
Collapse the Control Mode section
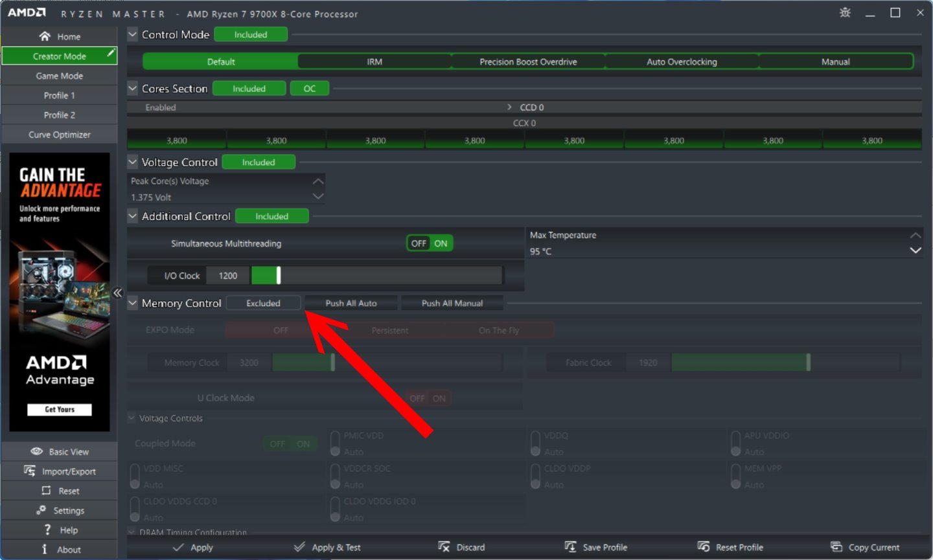click(133, 34)
